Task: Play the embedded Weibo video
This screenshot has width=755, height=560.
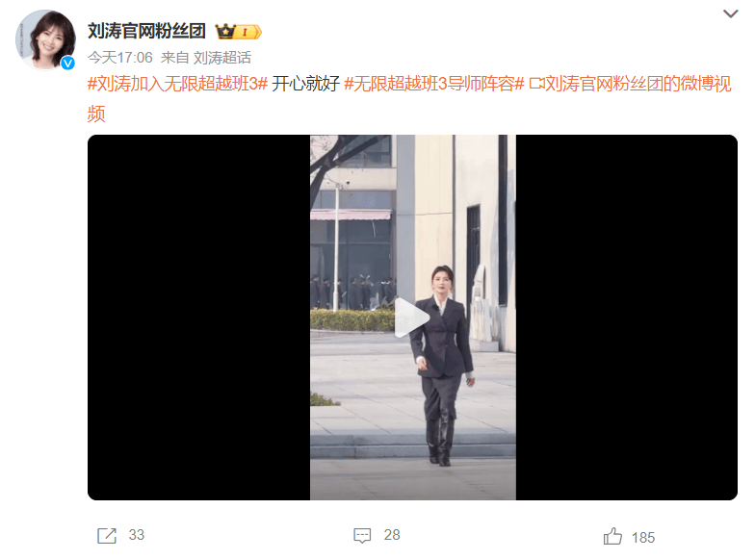Action: (x=412, y=318)
